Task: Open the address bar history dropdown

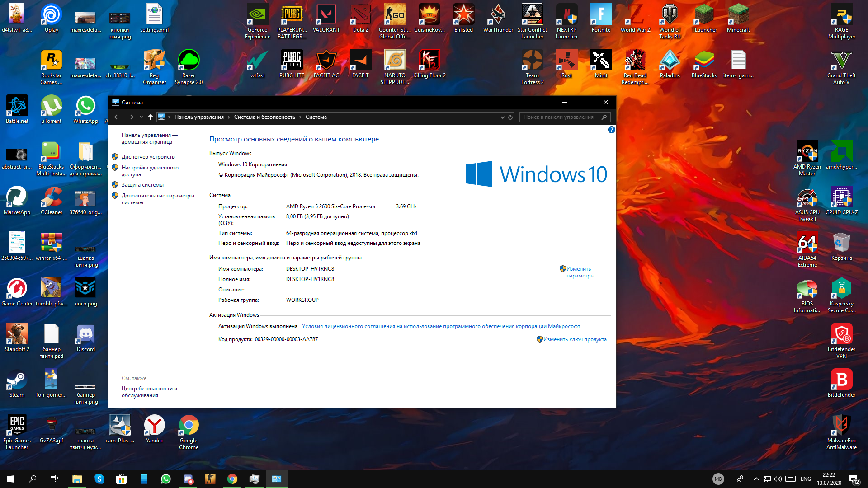Action: click(502, 117)
